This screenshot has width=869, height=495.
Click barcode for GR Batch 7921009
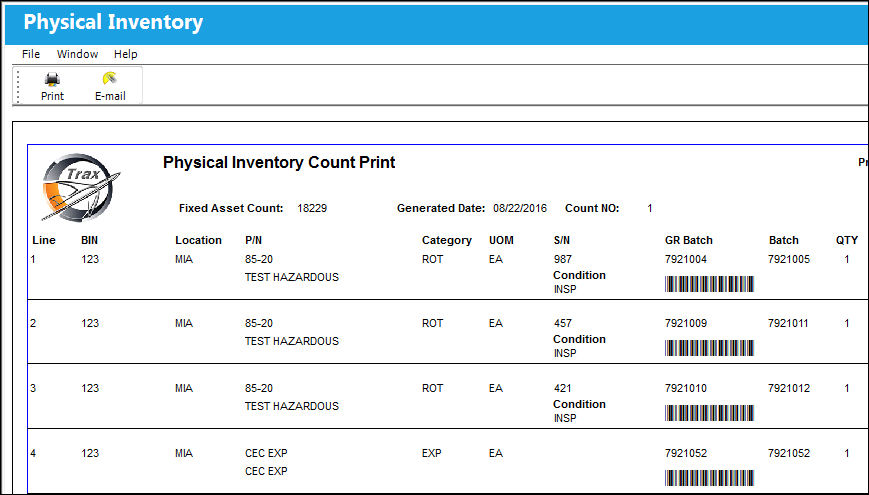709,348
